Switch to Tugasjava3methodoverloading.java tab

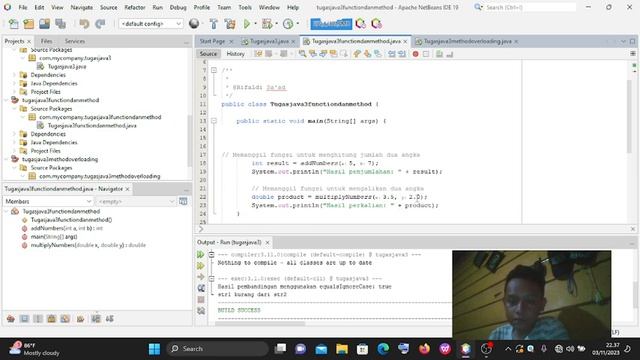coord(467,41)
